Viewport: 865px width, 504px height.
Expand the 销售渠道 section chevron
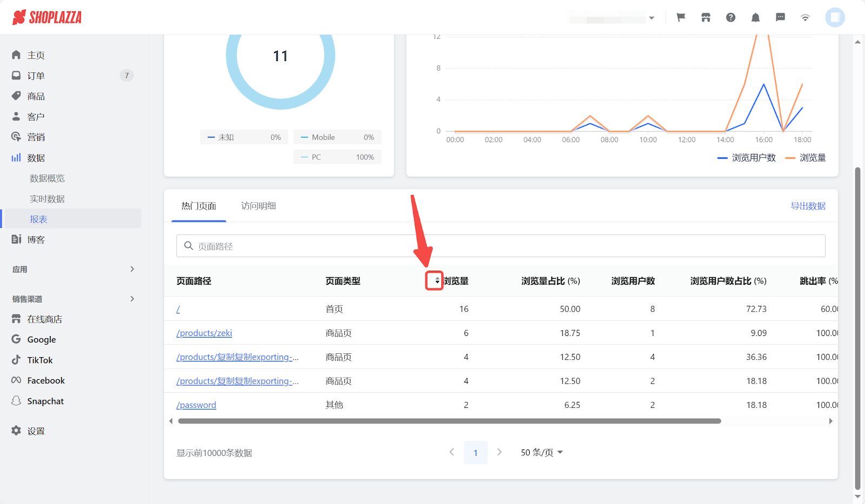click(x=132, y=299)
